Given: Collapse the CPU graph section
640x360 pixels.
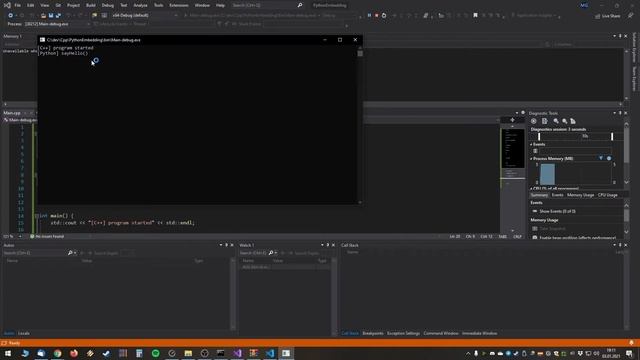Looking at the screenshot, I should pyautogui.click(x=531, y=189).
